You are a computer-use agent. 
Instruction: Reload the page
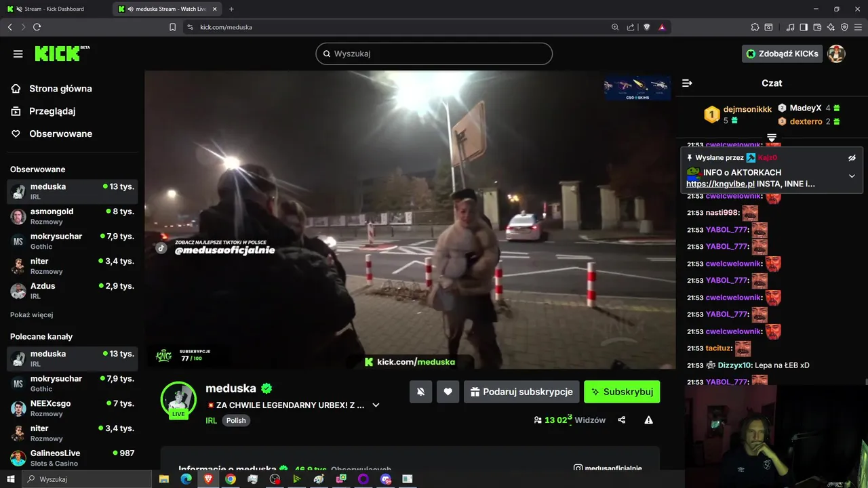37,27
